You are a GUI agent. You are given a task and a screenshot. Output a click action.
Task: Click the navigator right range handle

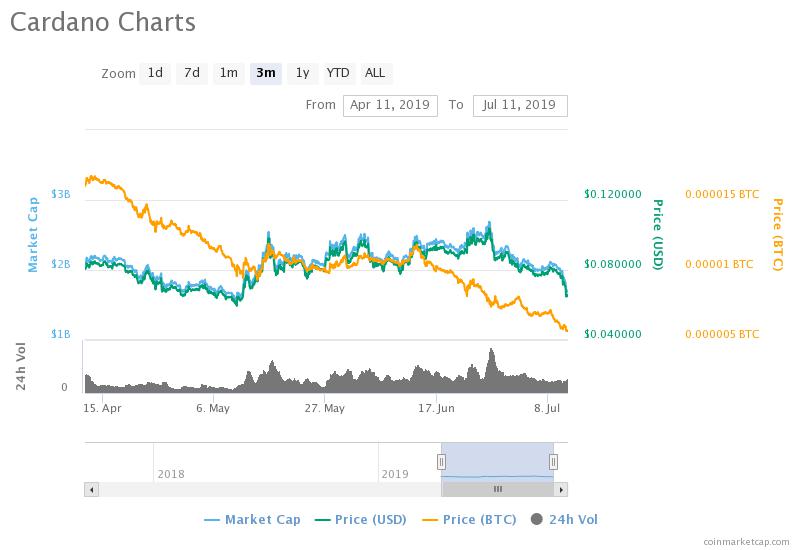pos(553,461)
